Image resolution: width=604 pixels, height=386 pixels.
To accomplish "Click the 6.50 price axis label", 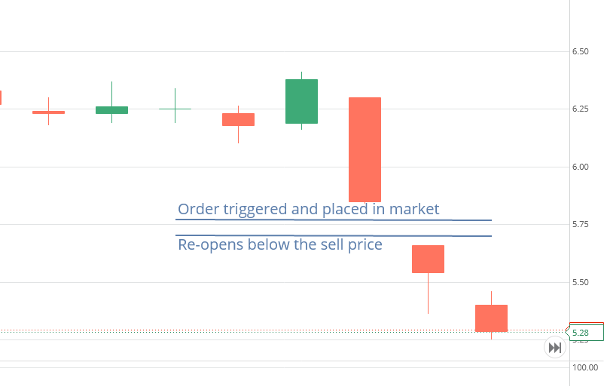I will point(580,51).
